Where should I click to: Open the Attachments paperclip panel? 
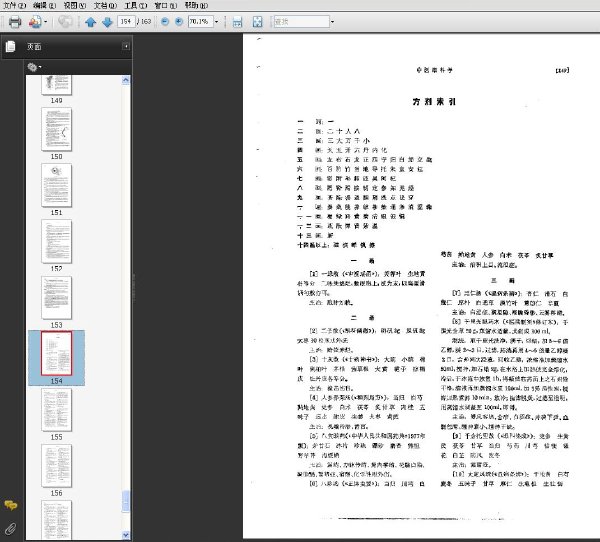tap(10, 527)
